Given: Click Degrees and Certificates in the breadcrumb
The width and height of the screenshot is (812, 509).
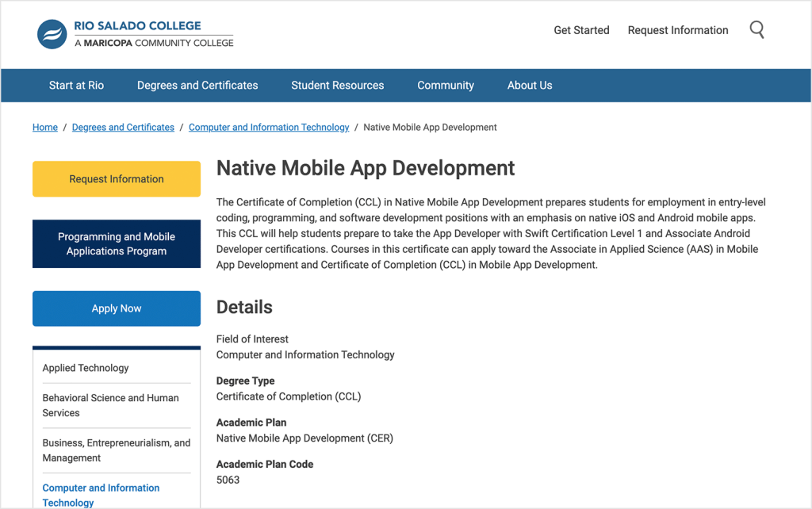Looking at the screenshot, I should click(x=123, y=127).
